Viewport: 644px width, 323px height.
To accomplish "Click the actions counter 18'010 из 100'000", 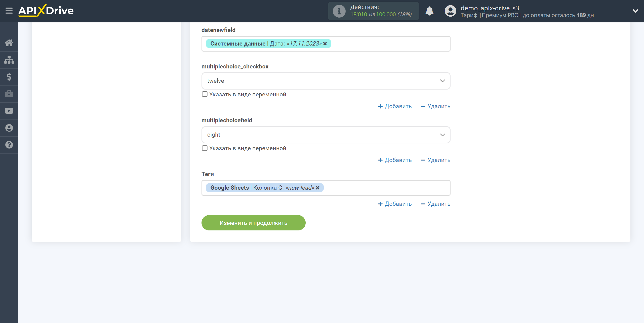I will [x=381, y=15].
